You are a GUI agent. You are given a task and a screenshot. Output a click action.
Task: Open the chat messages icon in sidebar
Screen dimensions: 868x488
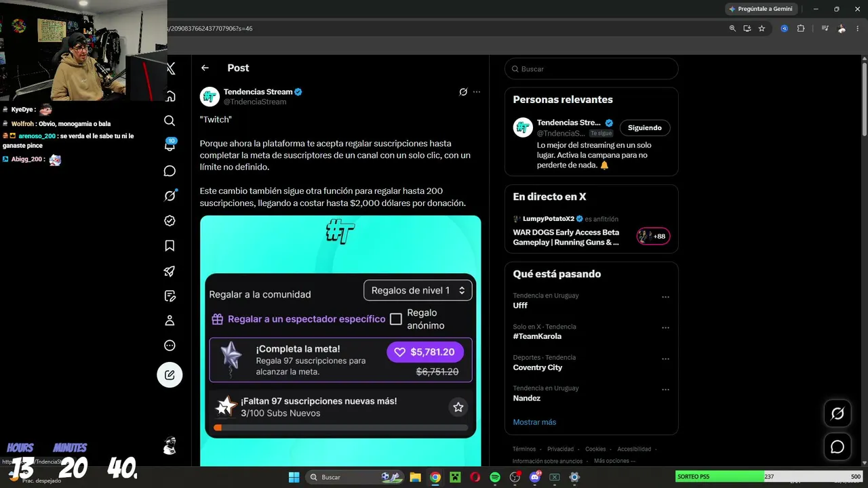pyautogui.click(x=170, y=171)
